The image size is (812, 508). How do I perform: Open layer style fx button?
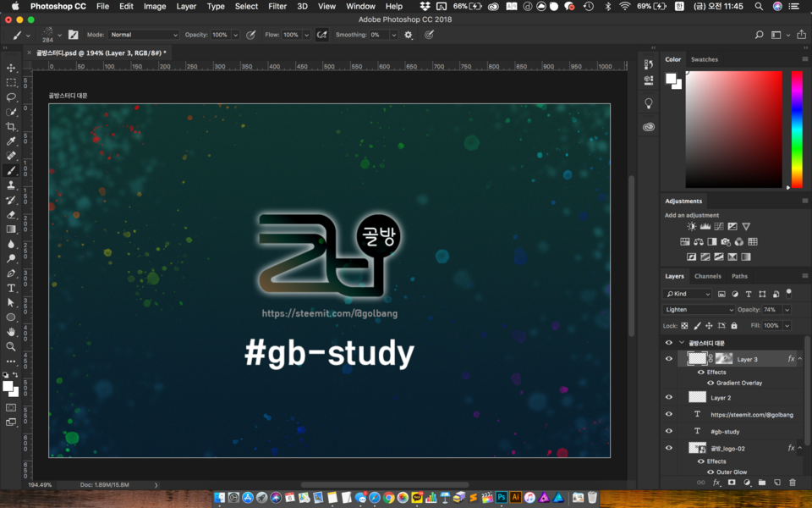coord(716,482)
